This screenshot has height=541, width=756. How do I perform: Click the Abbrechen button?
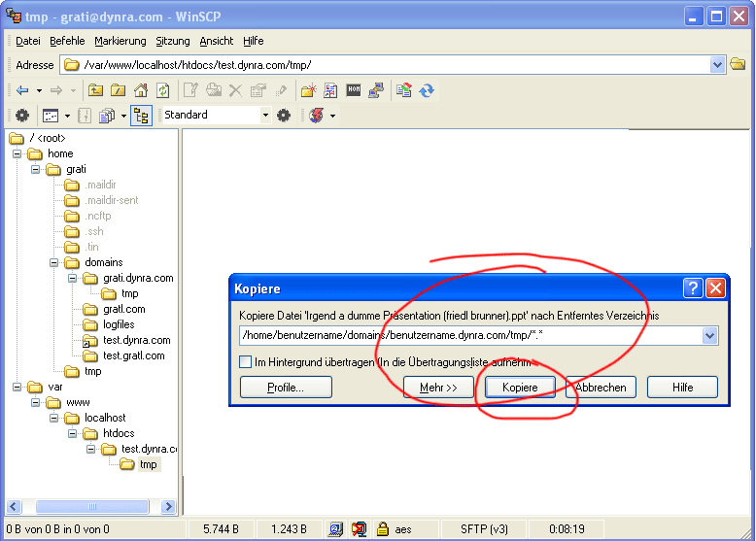601,387
